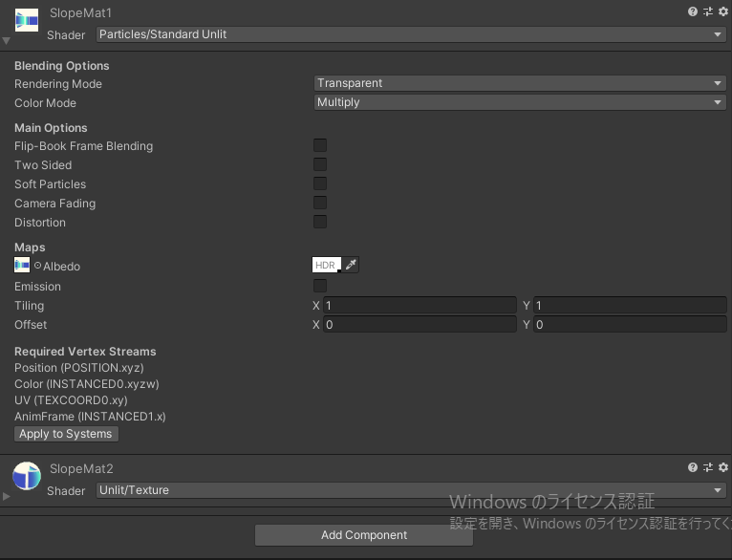Click the Offset X input field

420,324
